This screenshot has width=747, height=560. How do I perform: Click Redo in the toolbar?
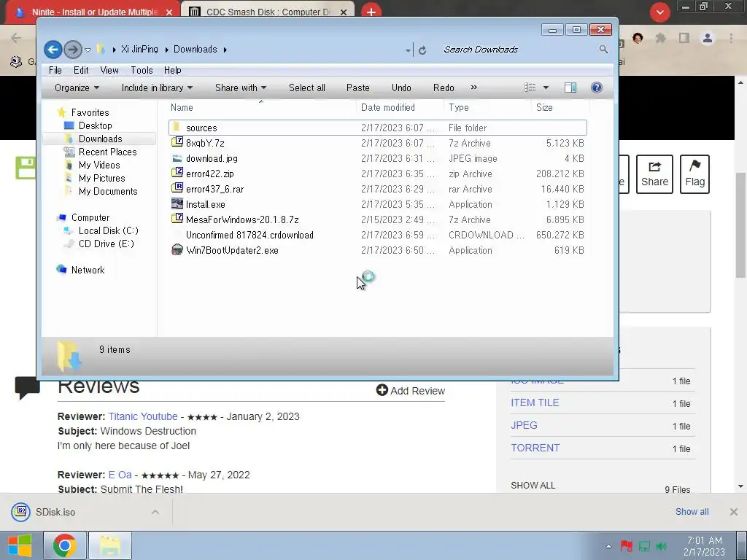[x=444, y=87]
